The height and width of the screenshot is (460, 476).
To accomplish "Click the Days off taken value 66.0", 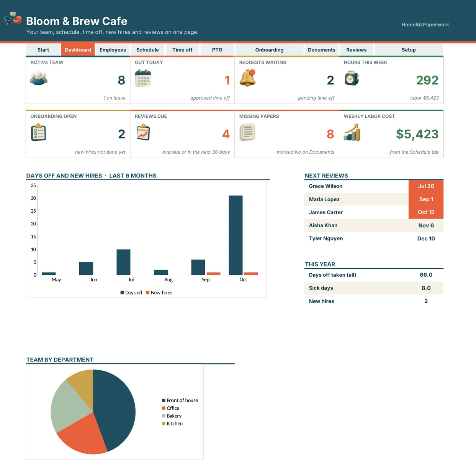I will click(x=426, y=275).
